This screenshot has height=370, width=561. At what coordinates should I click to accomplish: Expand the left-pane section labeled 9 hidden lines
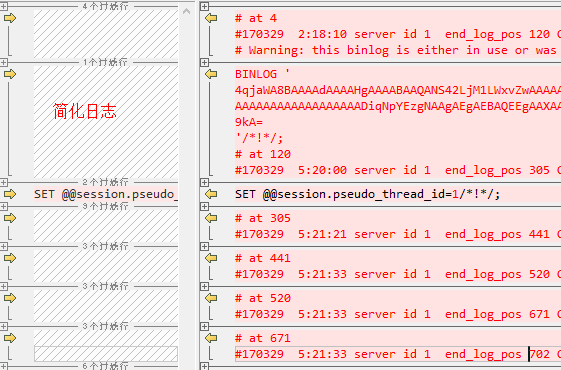click(4, 206)
